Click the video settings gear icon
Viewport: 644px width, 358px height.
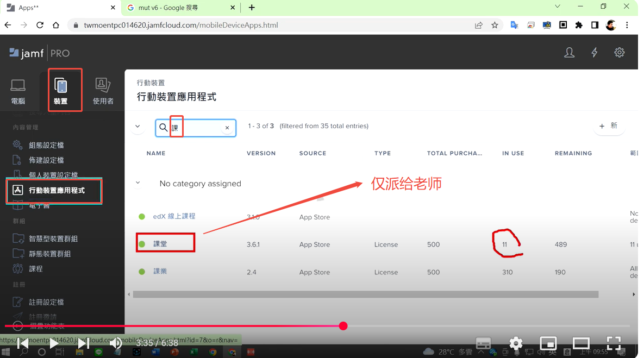(x=515, y=343)
